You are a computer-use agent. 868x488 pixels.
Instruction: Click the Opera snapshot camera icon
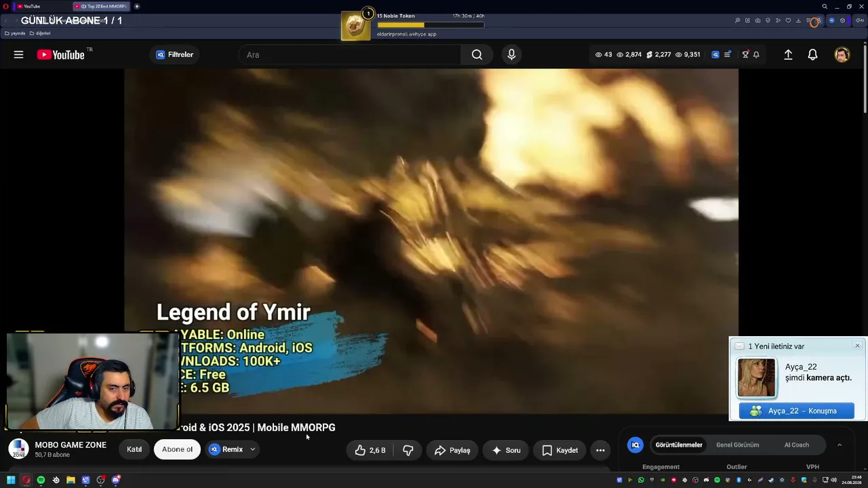click(x=757, y=20)
